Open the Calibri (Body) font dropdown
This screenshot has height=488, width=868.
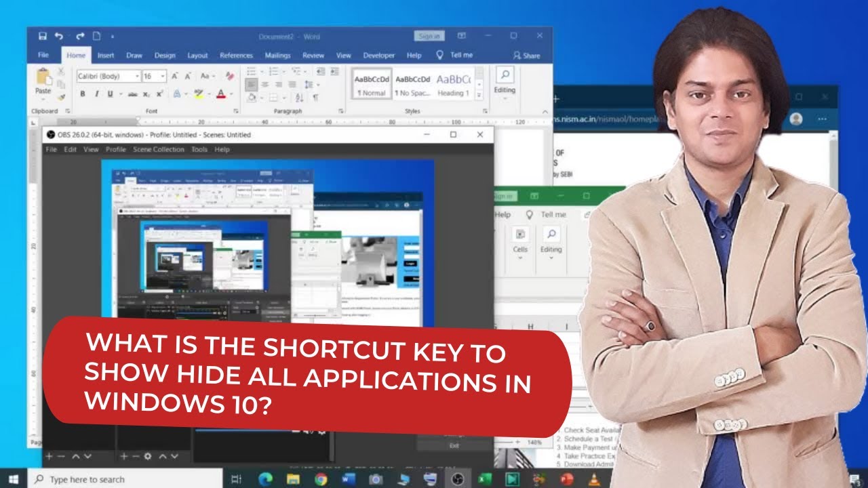tap(138, 77)
